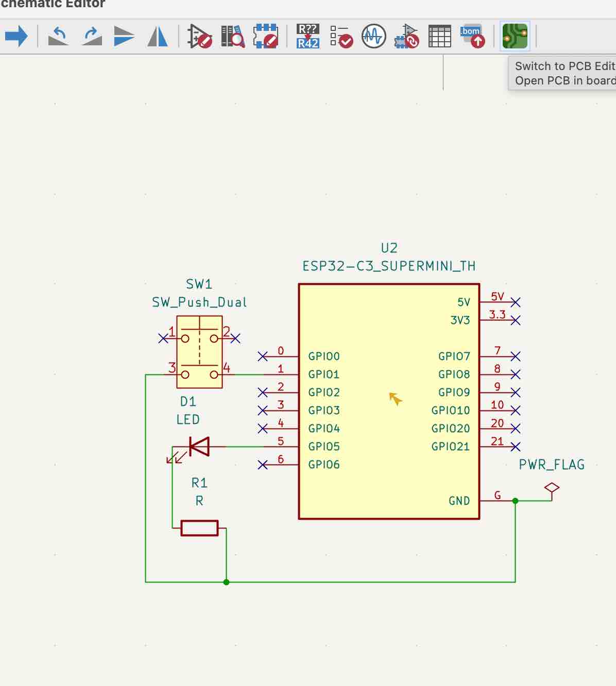Select the no-connect flag on SW1 pin 2
616x686 pixels.
point(235,338)
